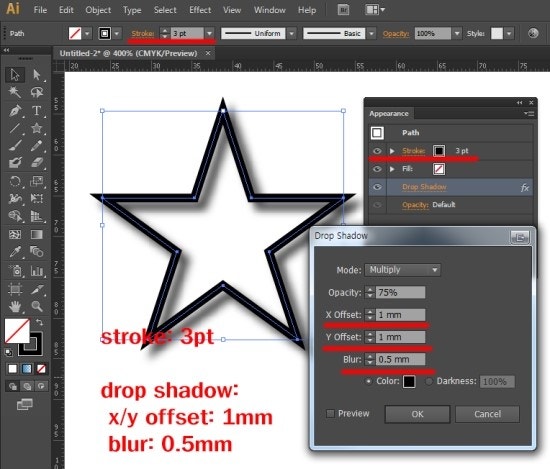The height and width of the screenshot is (469, 550).
Task: Toggle Drop Shadow visibility eye
Action: [x=377, y=187]
